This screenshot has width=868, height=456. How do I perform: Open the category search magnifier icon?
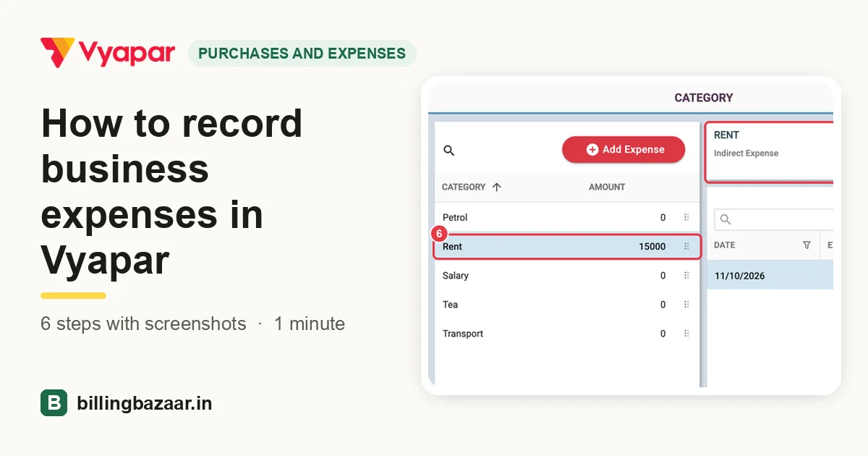point(448,151)
